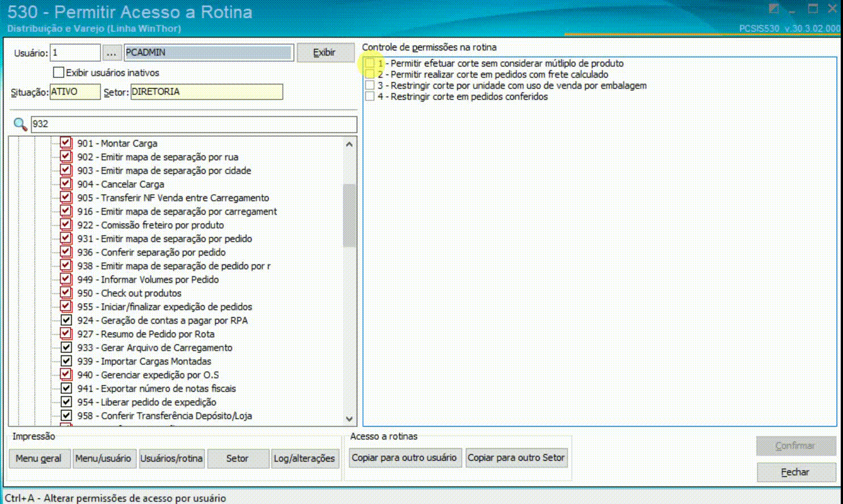Screen dimensions: 843x504
Task: Click Setor print button
Action: [x=237, y=459]
